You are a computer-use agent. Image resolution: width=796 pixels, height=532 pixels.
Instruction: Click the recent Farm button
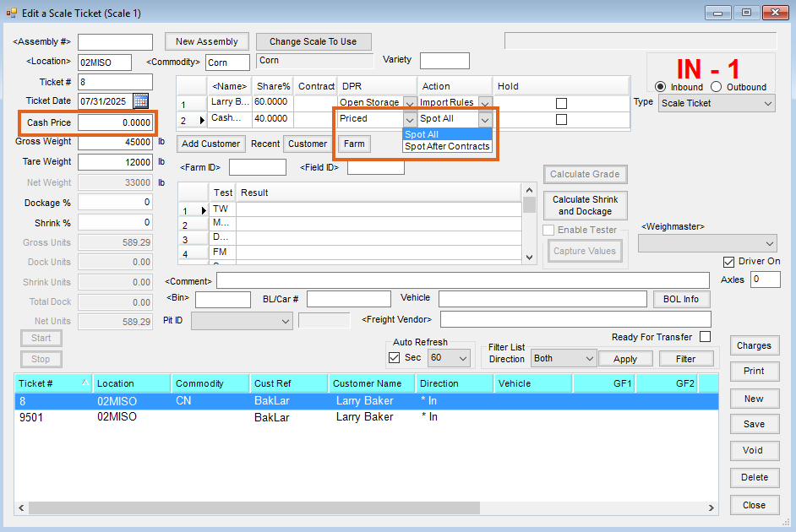click(x=354, y=144)
